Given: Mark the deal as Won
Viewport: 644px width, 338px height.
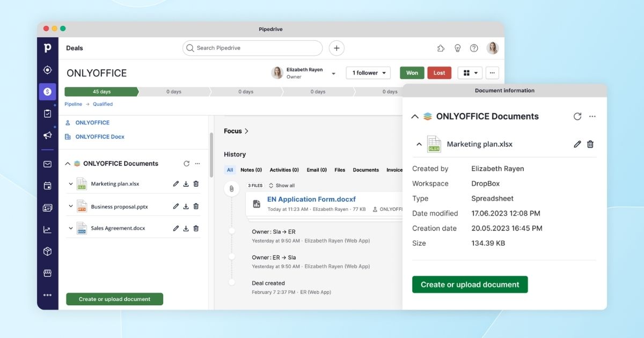Looking at the screenshot, I should coord(412,73).
